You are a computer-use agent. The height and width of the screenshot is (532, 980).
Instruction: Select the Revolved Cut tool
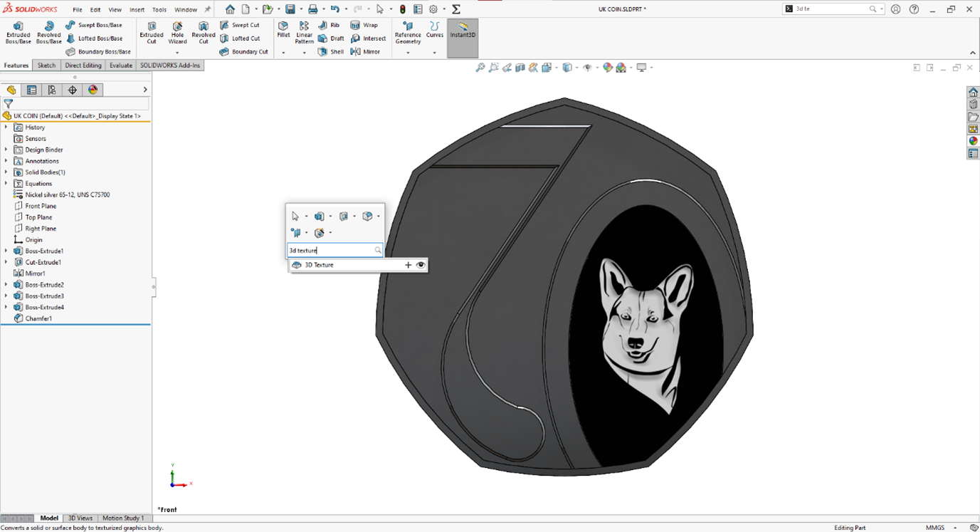tap(203, 33)
